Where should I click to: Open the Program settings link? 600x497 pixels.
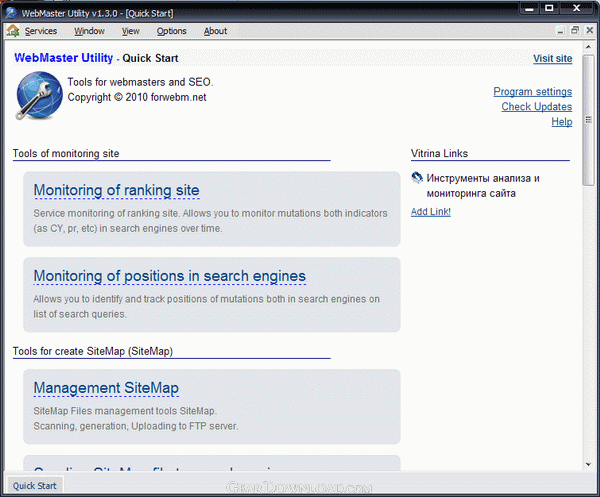point(533,92)
